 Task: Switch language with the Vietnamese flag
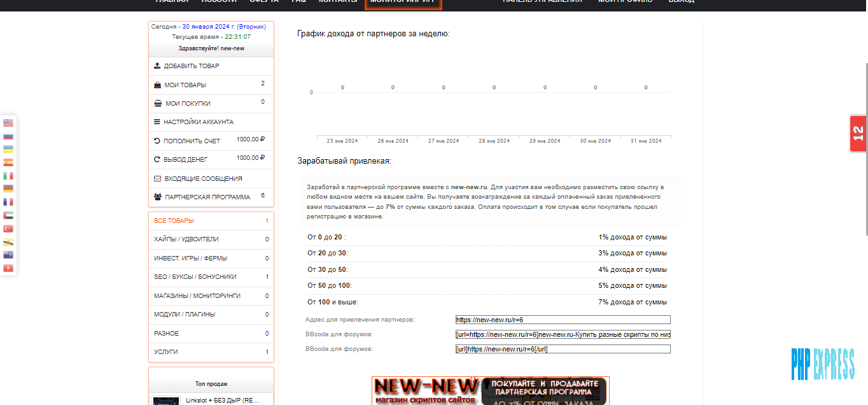tap(8, 268)
